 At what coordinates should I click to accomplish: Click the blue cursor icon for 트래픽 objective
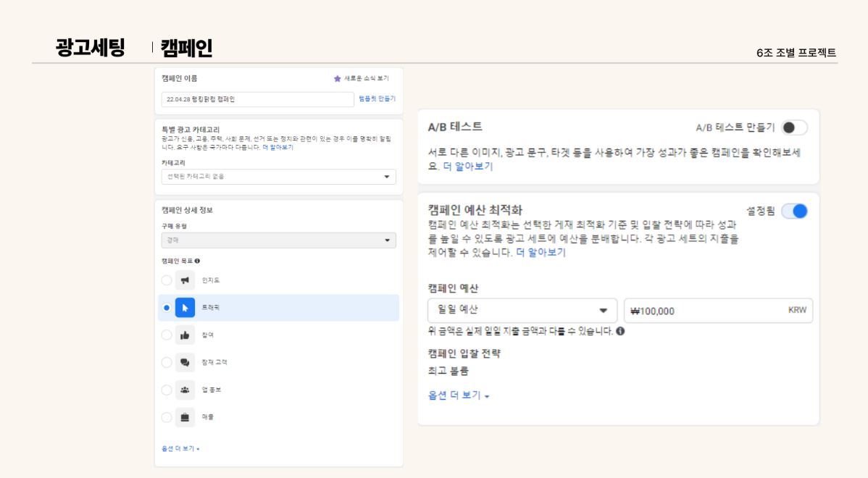[x=185, y=308]
